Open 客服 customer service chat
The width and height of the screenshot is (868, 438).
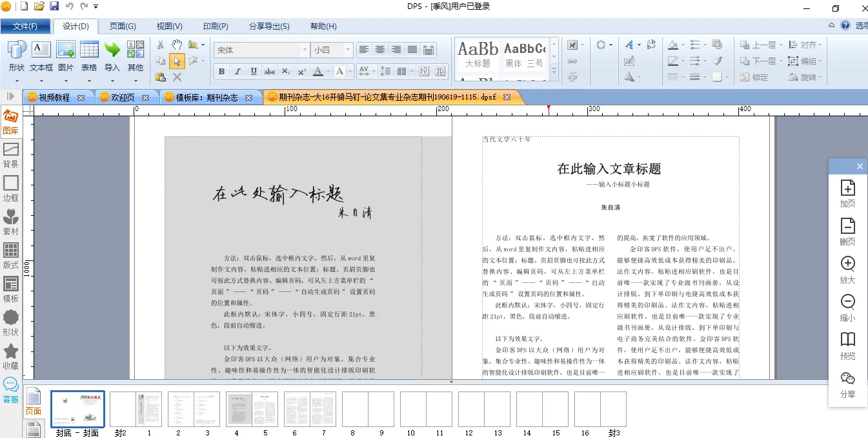coord(11,391)
